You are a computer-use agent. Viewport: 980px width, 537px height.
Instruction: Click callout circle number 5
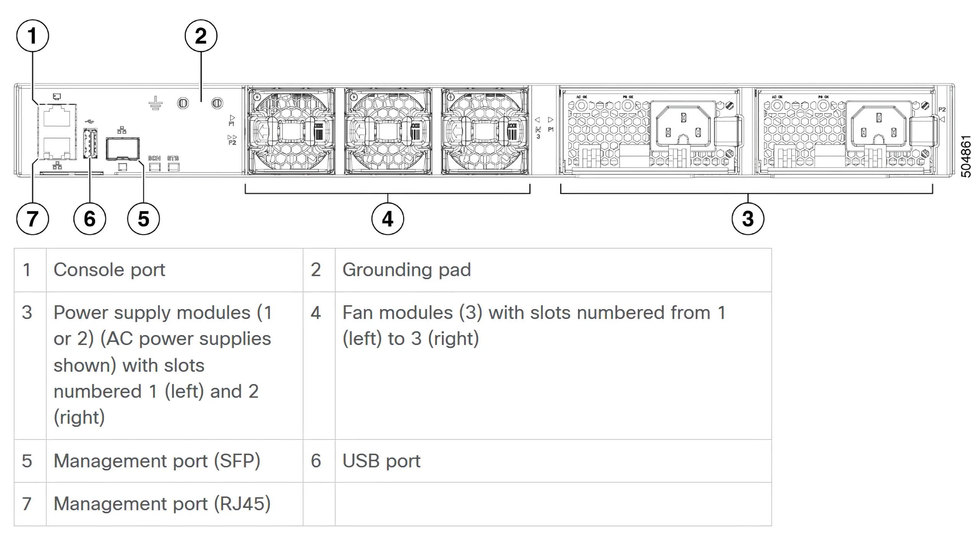[144, 219]
